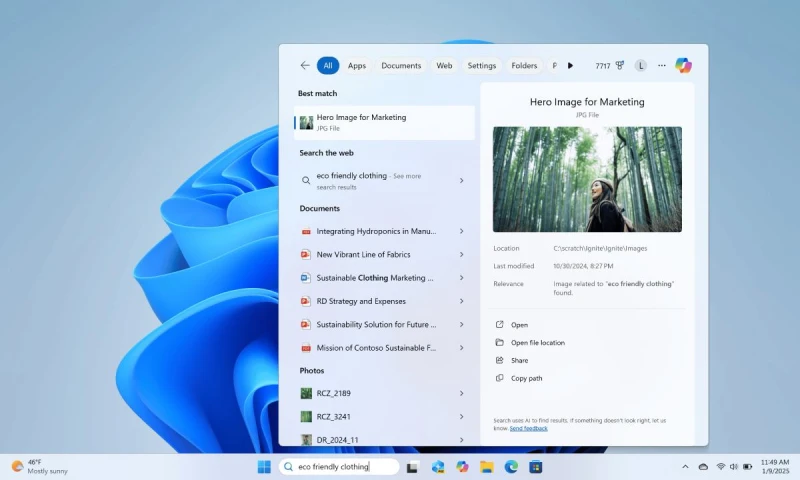The width and height of the screenshot is (800, 480).
Task: Go back using the search panel arrow
Action: 305,65
